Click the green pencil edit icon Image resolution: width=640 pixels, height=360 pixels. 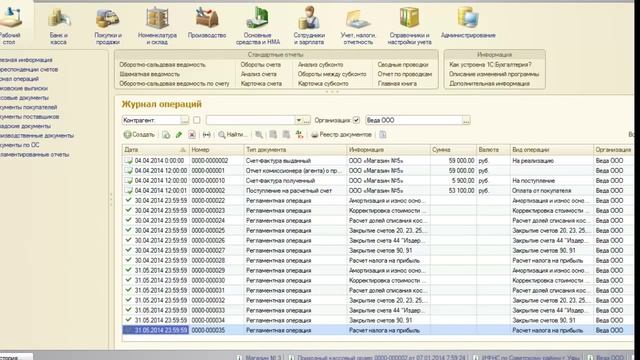[179, 135]
